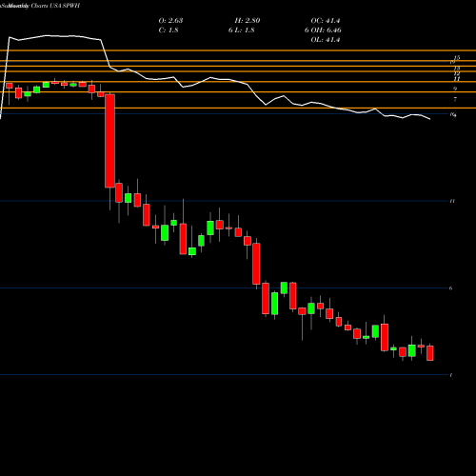Click the last red candlestick on the chart
Screen dimensions: 476x476
click(x=430, y=353)
